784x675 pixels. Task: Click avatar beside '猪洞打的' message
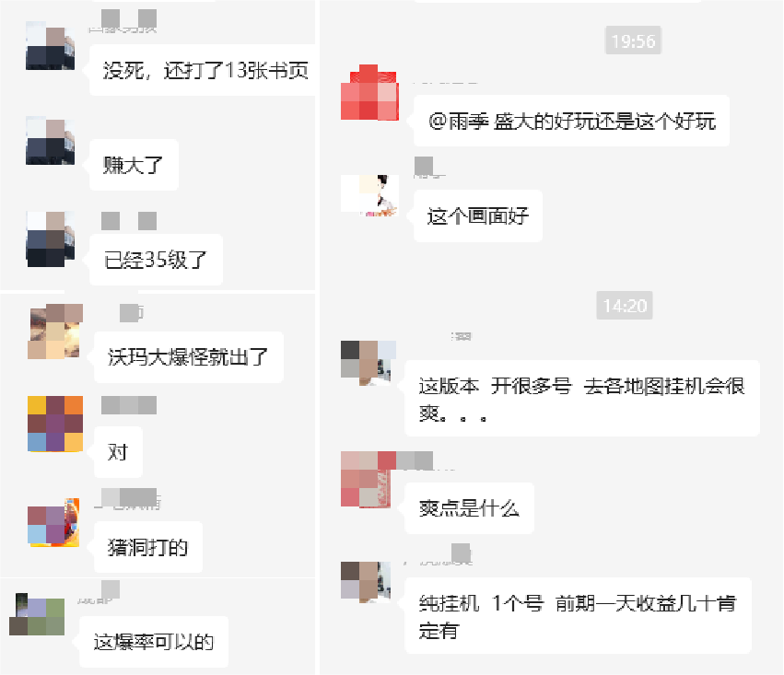tap(53, 522)
